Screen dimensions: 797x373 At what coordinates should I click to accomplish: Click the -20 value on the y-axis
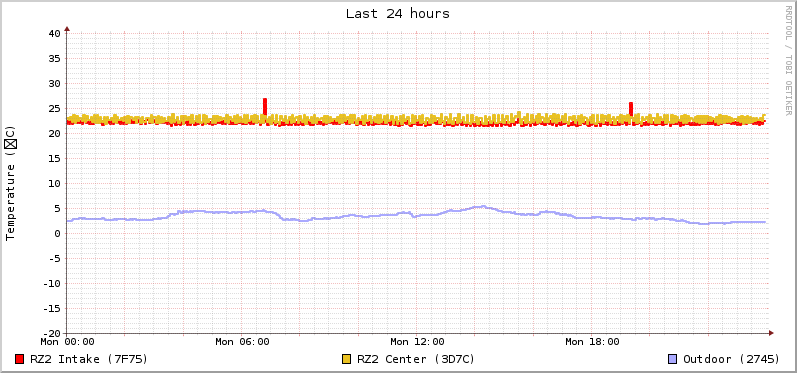coord(51,333)
